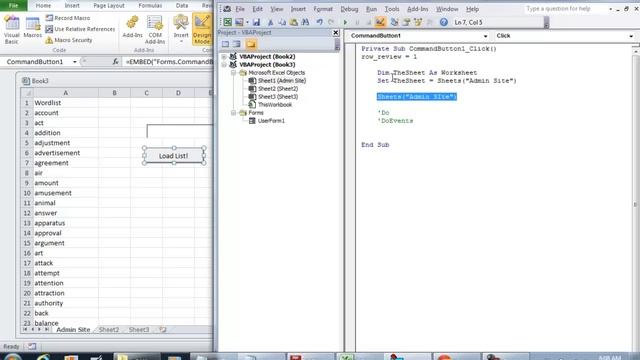Click the Copy icon in VBA toolbar
Image resolution: width=640 pixels, height=360 pixels.
(x=282, y=22)
